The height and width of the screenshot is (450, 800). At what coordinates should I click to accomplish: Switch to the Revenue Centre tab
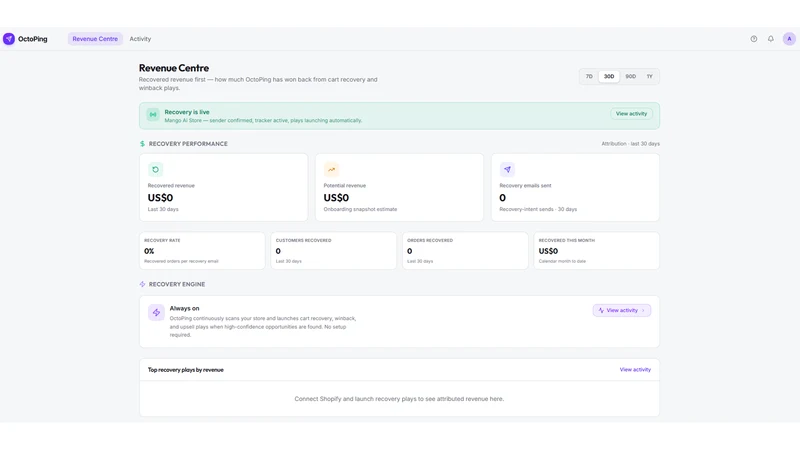[95, 39]
